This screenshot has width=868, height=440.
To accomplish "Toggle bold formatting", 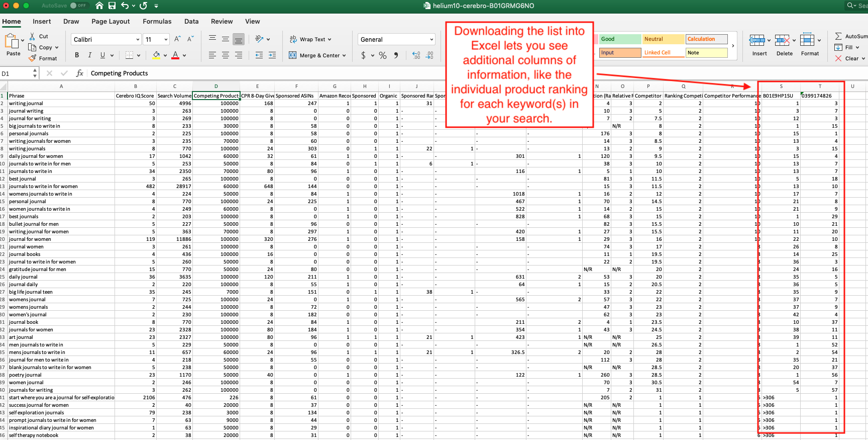I will pos(77,55).
